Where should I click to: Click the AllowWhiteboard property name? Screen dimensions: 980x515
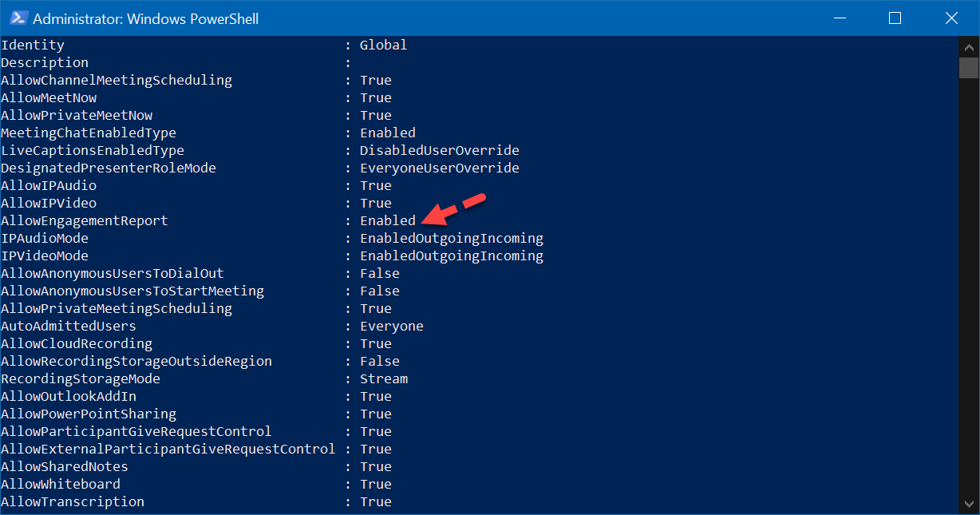tap(61, 484)
